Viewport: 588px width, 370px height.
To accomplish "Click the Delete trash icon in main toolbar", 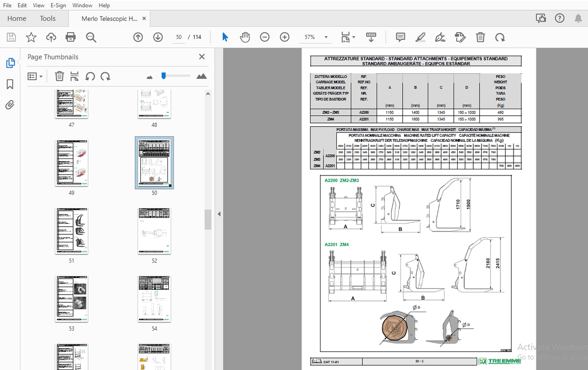I will (480, 37).
